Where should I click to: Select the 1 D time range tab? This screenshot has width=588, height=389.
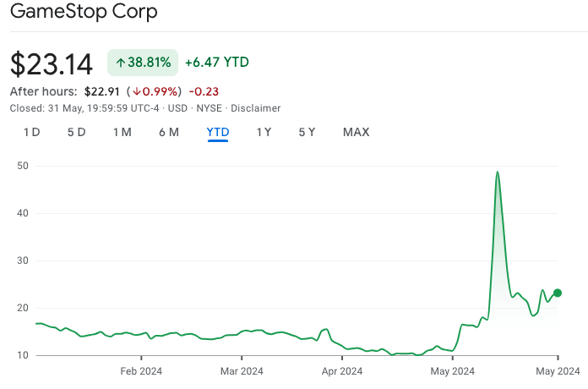tap(31, 132)
